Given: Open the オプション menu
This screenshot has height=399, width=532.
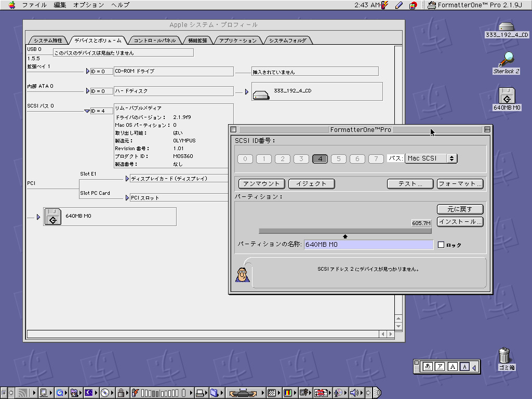Looking at the screenshot, I should 88,5.
